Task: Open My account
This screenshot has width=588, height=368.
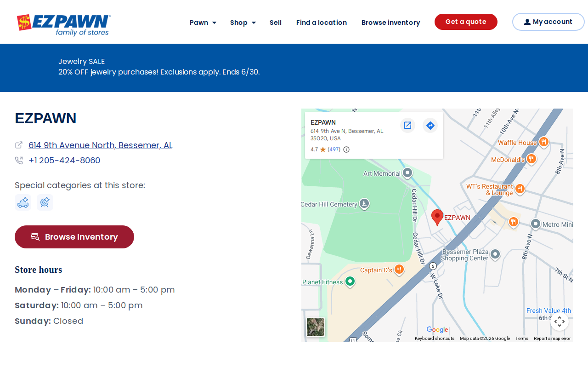Action: (x=548, y=22)
